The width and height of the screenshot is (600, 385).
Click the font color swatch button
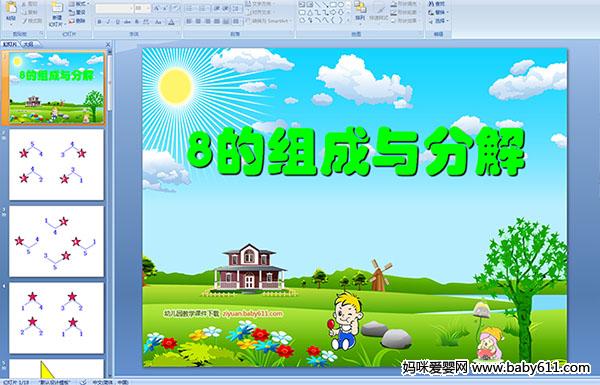point(171,22)
